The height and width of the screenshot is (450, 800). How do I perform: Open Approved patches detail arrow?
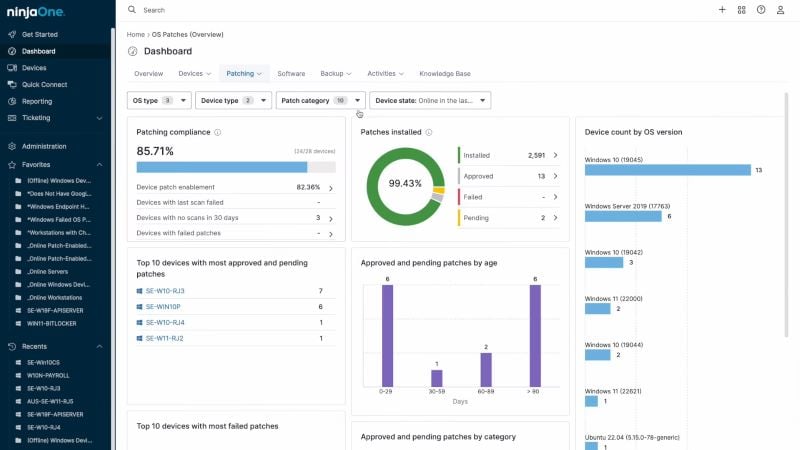556,176
